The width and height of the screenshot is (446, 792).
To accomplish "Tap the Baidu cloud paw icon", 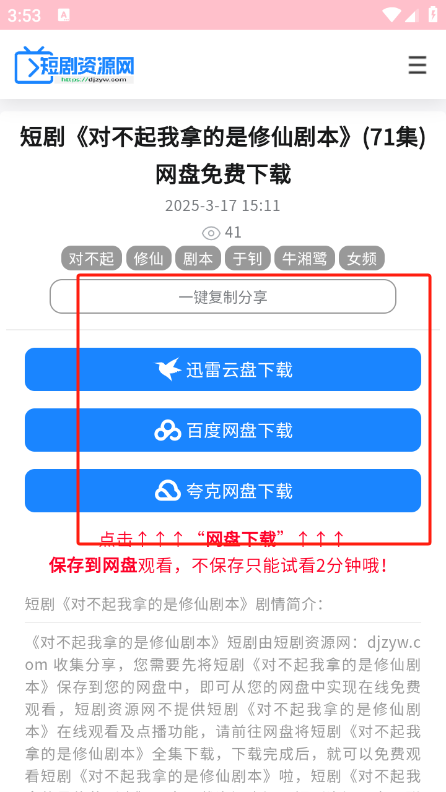I will (168, 430).
